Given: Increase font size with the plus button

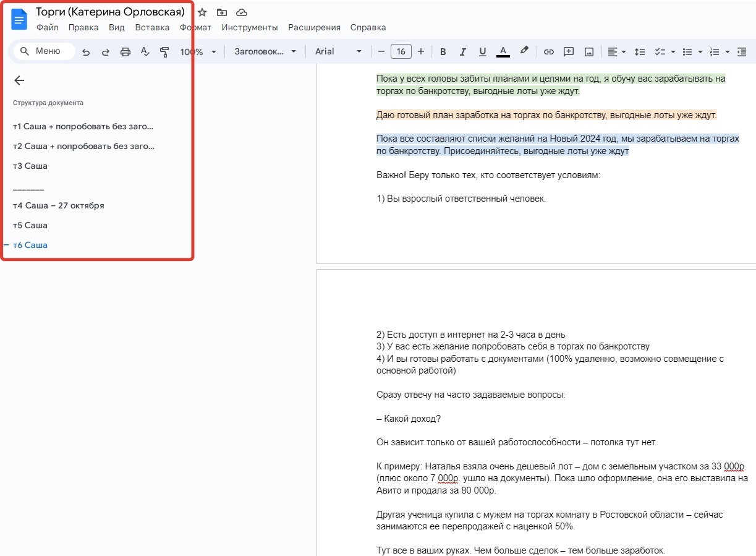Looking at the screenshot, I should [421, 51].
